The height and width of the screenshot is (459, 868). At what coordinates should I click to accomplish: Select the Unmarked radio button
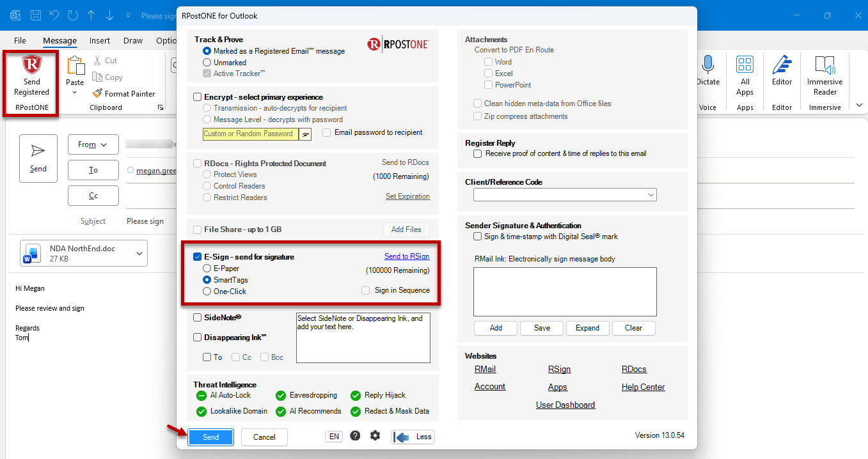(207, 63)
